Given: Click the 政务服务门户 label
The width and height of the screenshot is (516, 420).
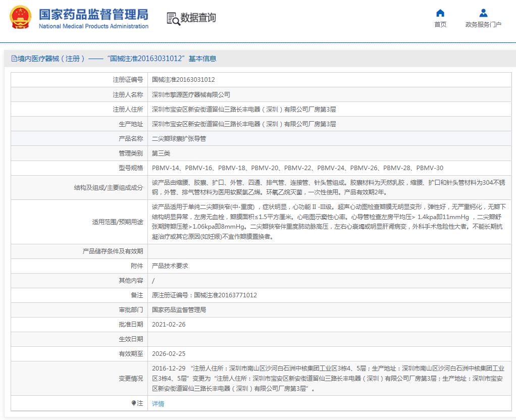Looking at the screenshot, I should click(x=483, y=25).
